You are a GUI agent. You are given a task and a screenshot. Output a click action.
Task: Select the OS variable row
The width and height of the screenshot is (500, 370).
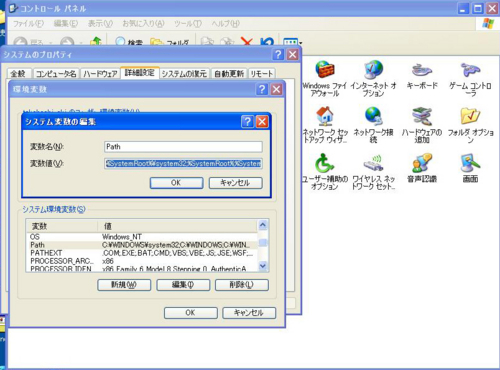(142, 237)
